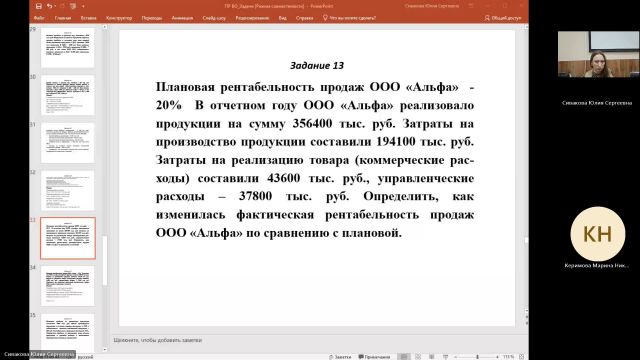The width and height of the screenshot is (640, 360).
Task: Click the thumbnail pane scrollbar handle
Action: click(105, 260)
